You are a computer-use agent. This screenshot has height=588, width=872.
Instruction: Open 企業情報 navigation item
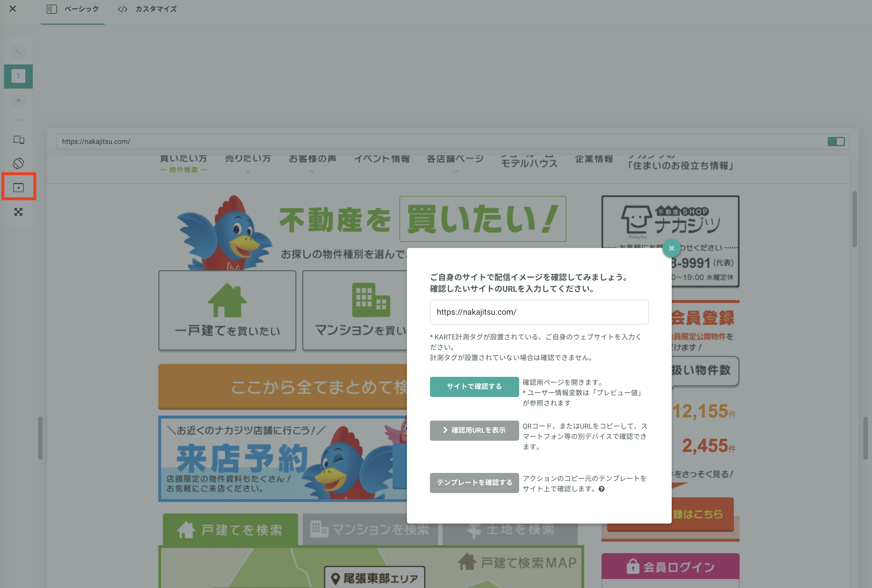pyautogui.click(x=594, y=159)
